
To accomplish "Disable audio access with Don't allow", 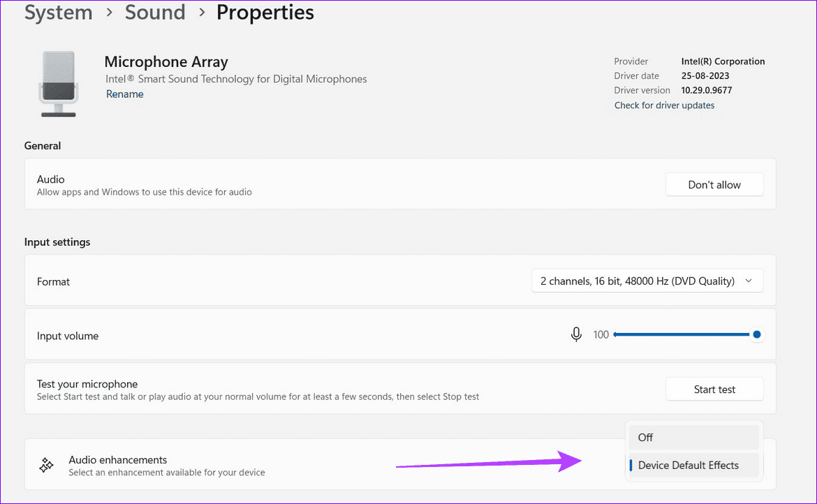I will [x=714, y=184].
